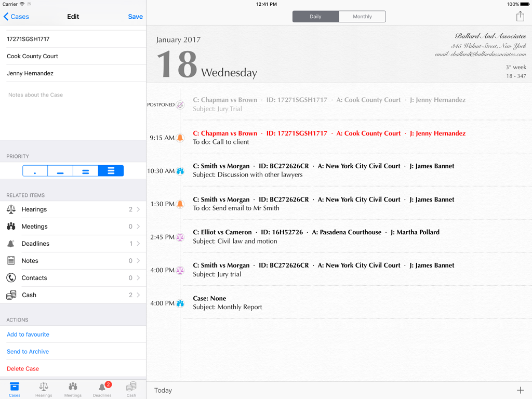Switch to the Daily tab
Image resolution: width=532 pixels, height=399 pixels.
[315, 16]
